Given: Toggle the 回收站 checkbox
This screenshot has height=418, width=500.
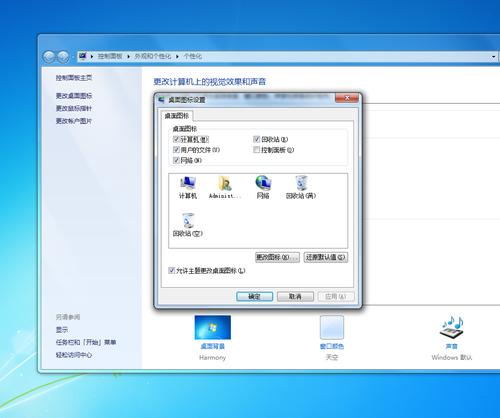Looking at the screenshot, I should 256,139.
